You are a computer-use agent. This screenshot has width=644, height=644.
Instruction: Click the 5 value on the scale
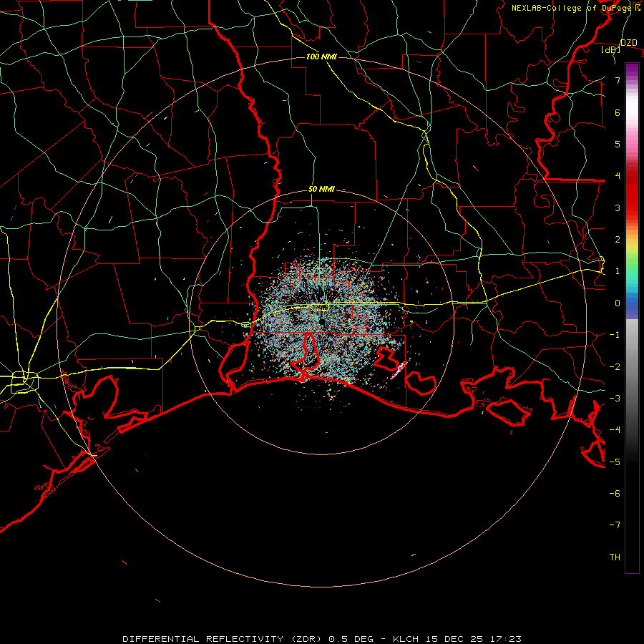click(x=618, y=144)
